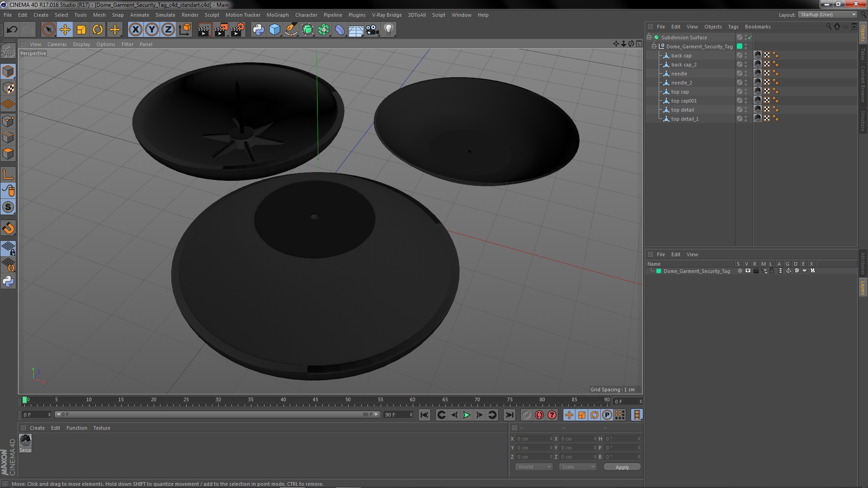
Task: Open the World coordinate dropdown
Action: click(x=534, y=467)
